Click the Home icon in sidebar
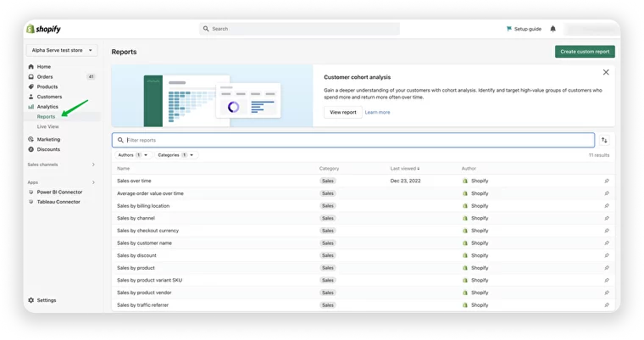 [x=31, y=67]
